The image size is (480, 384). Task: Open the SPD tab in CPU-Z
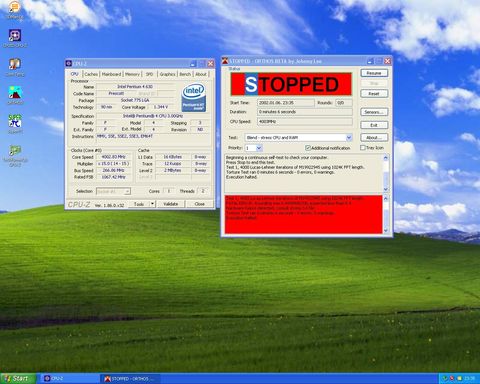coord(150,74)
